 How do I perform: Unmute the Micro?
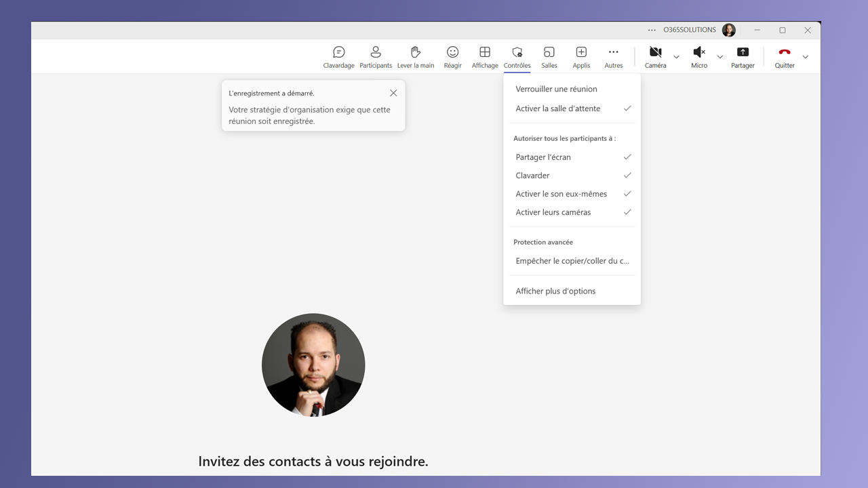[699, 57]
